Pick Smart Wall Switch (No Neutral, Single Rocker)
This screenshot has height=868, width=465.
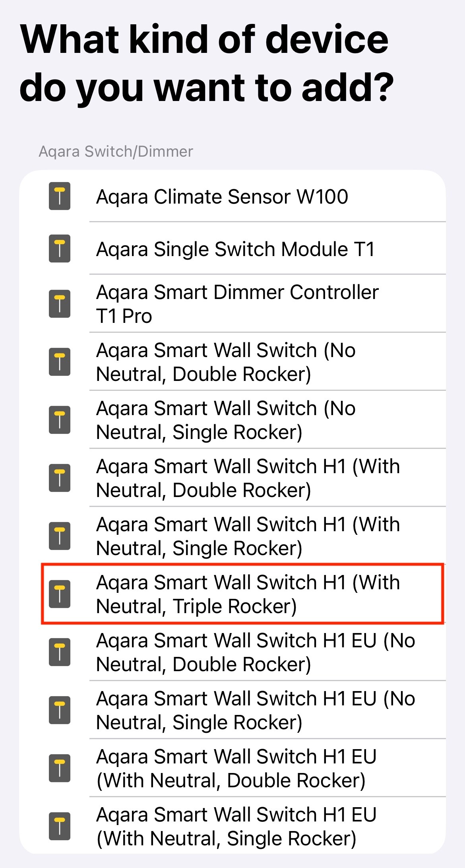pyautogui.click(x=232, y=420)
